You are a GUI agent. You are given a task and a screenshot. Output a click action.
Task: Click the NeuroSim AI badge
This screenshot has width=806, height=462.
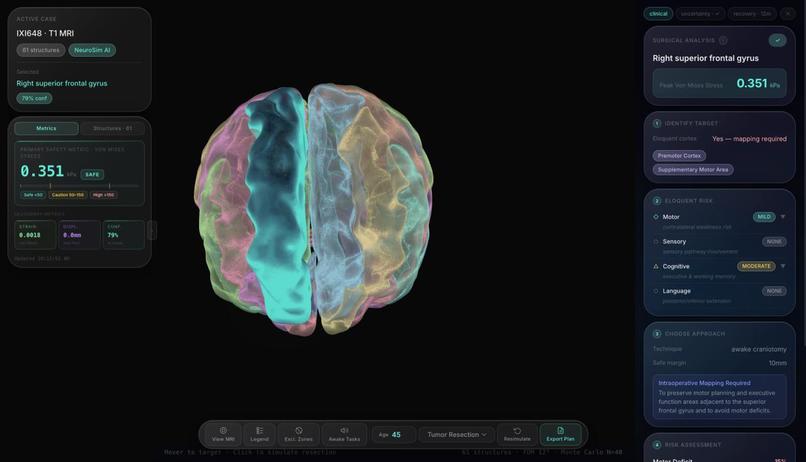(92, 50)
